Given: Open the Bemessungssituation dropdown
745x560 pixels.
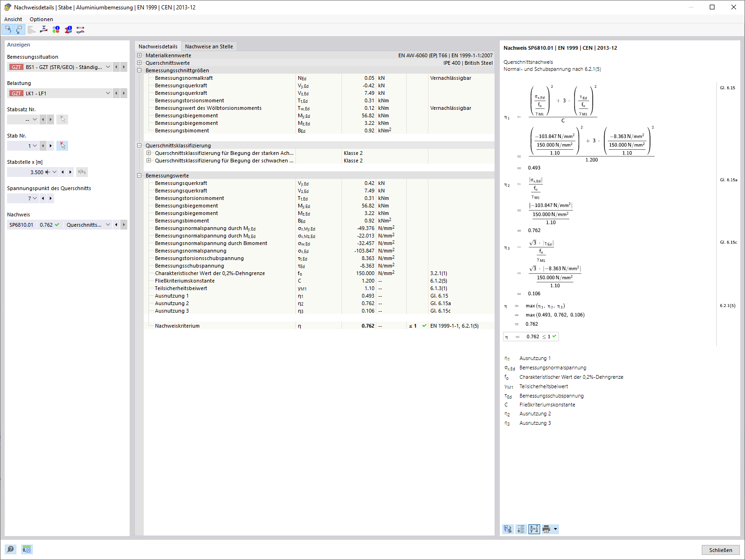Looking at the screenshot, I should (108, 67).
